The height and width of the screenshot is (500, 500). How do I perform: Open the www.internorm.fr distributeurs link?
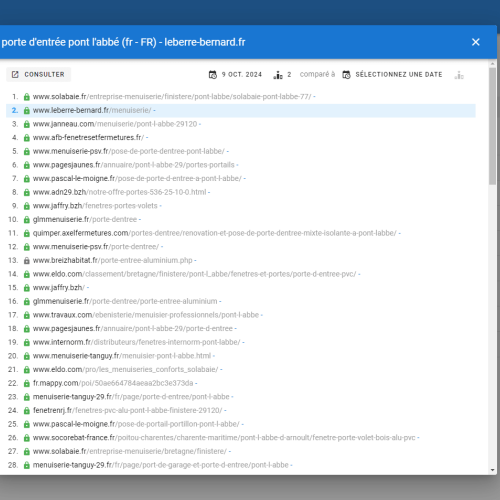click(x=136, y=342)
